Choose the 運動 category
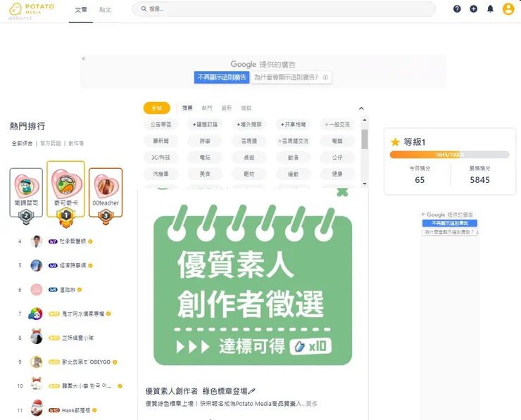The width and height of the screenshot is (521, 420). (293, 174)
